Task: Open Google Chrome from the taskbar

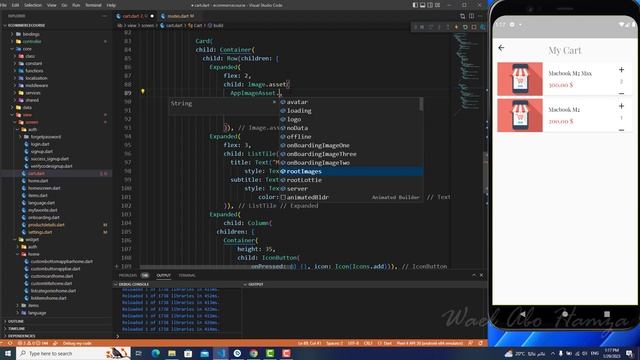Action: click(253, 353)
